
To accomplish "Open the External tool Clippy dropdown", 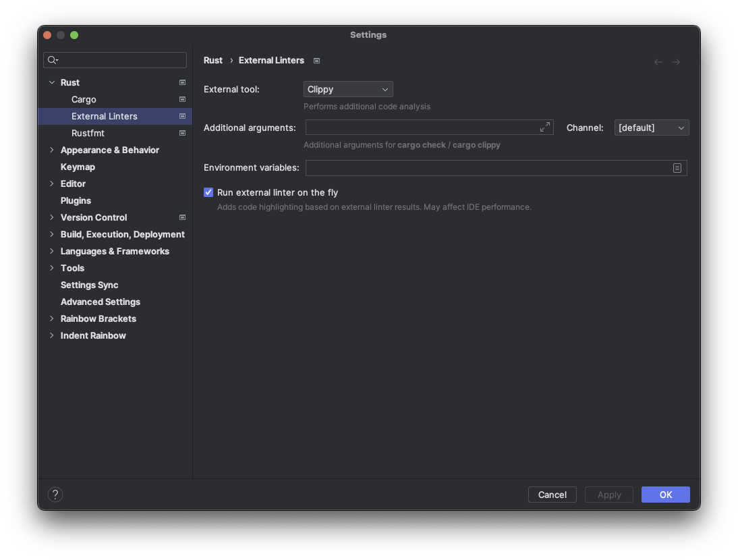I will click(348, 89).
